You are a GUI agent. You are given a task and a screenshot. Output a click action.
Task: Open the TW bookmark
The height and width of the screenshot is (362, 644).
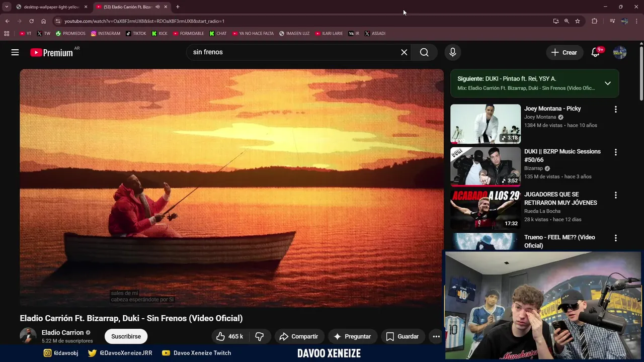pyautogui.click(x=44, y=34)
